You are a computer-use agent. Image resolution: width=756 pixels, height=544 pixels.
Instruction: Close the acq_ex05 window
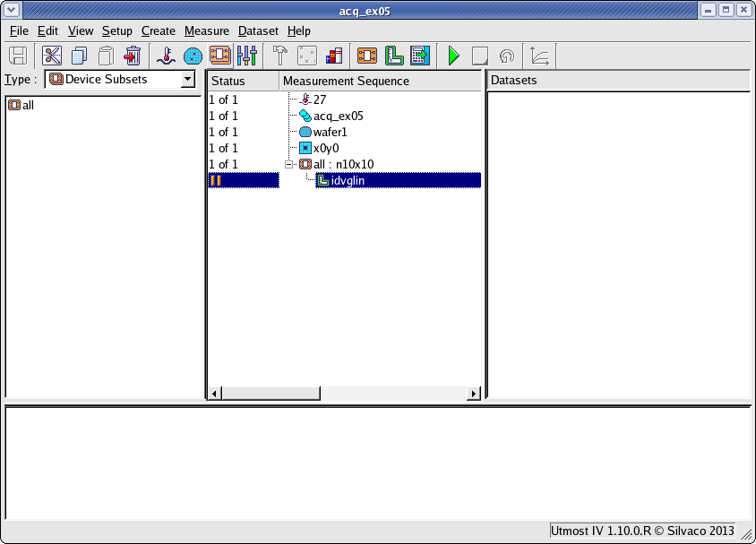tap(744, 10)
